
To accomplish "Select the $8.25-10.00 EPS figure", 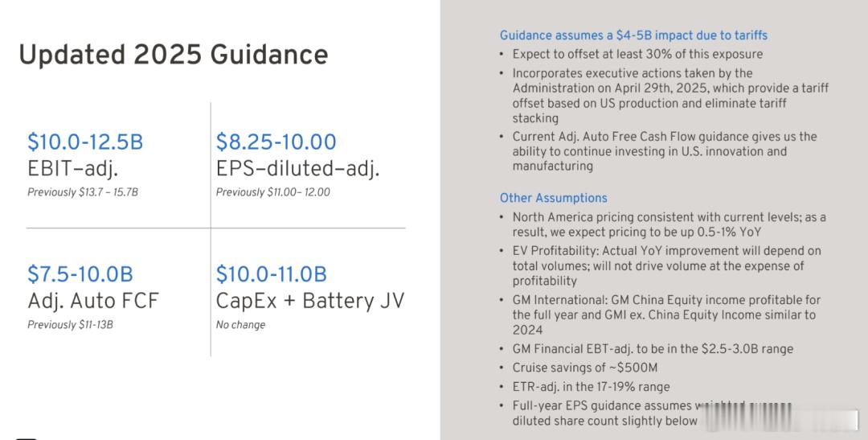I will click(276, 142).
